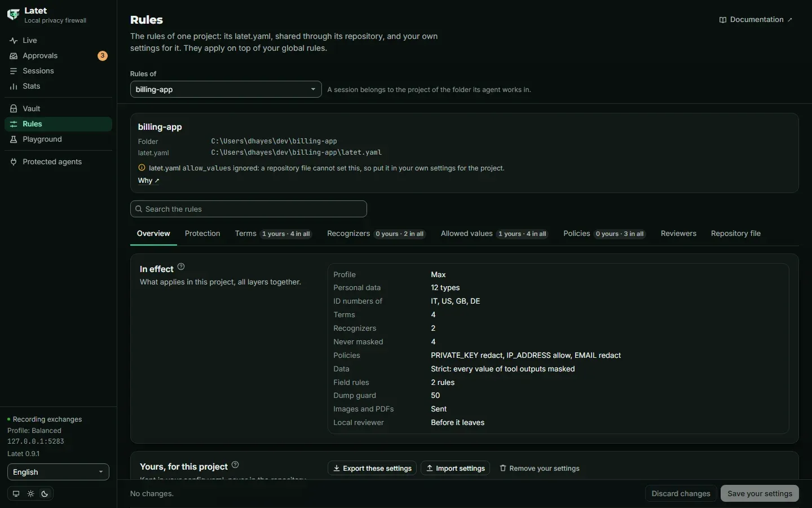Switch to system theme
Image resolution: width=812 pixels, height=508 pixels.
coord(16,494)
